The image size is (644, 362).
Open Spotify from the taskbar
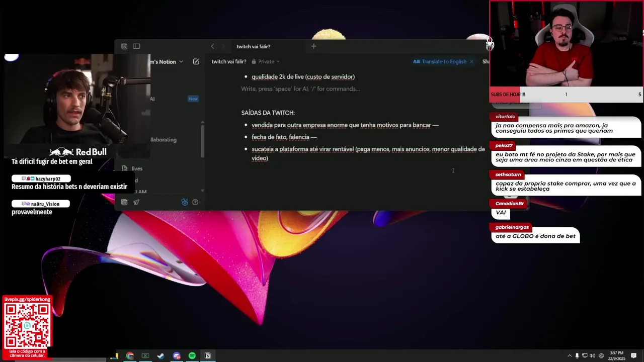click(192, 356)
